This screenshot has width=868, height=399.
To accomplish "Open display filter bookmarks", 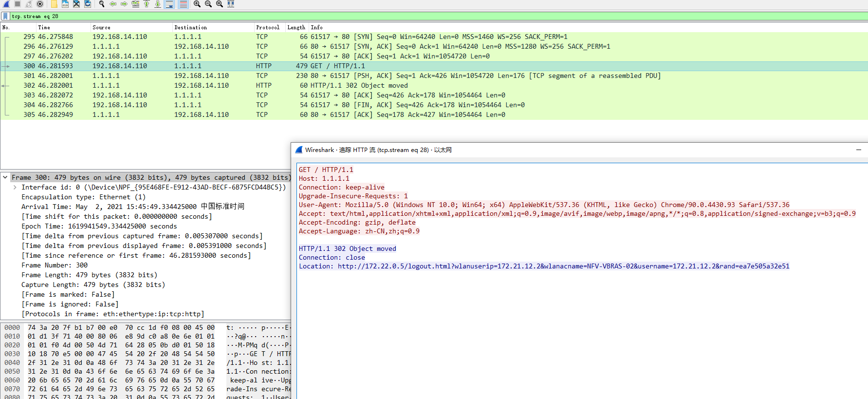I will [5, 16].
